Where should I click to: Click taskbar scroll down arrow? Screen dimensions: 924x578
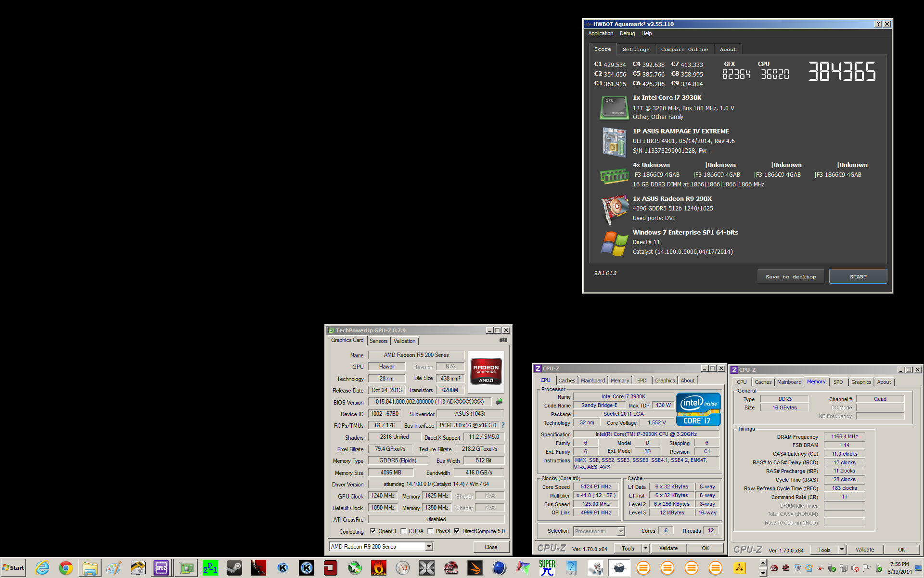pyautogui.click(x=763, y=573)
